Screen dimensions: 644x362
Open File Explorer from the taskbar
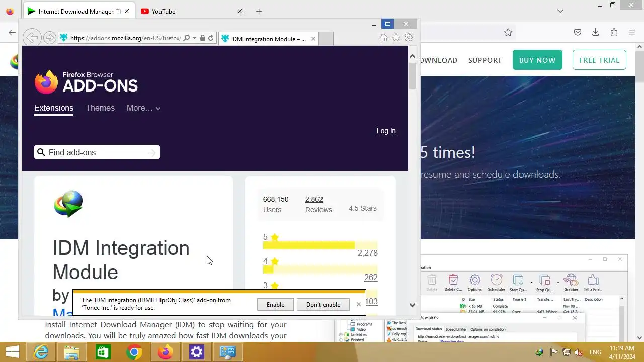72,352
